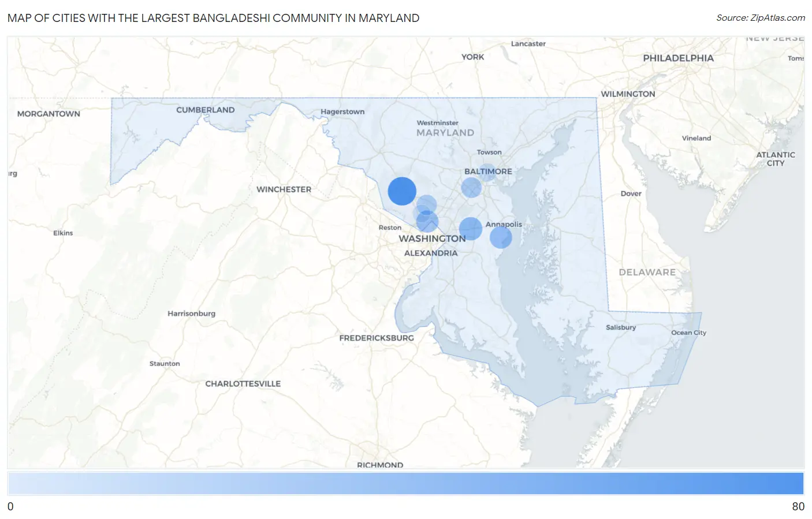Click the color gradient legend bar
This screenshot has height=519, width=812.
(x=405, y=483)
